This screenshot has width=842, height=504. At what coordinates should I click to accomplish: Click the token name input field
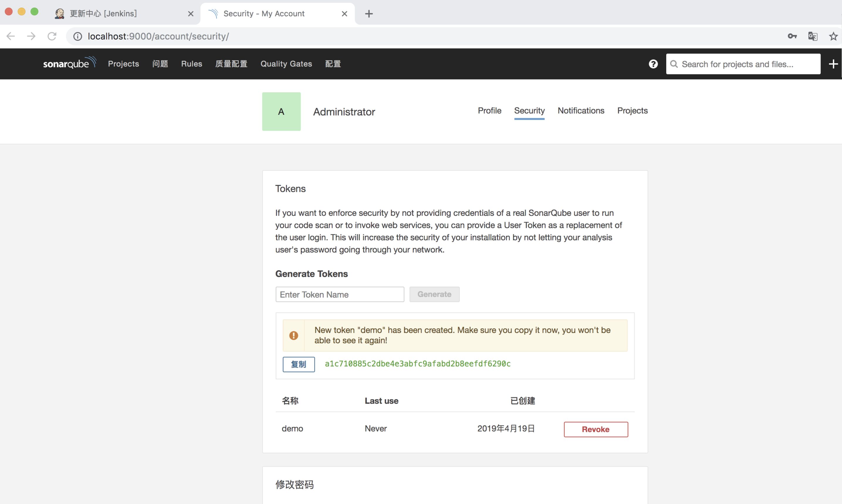coord(339,294)
